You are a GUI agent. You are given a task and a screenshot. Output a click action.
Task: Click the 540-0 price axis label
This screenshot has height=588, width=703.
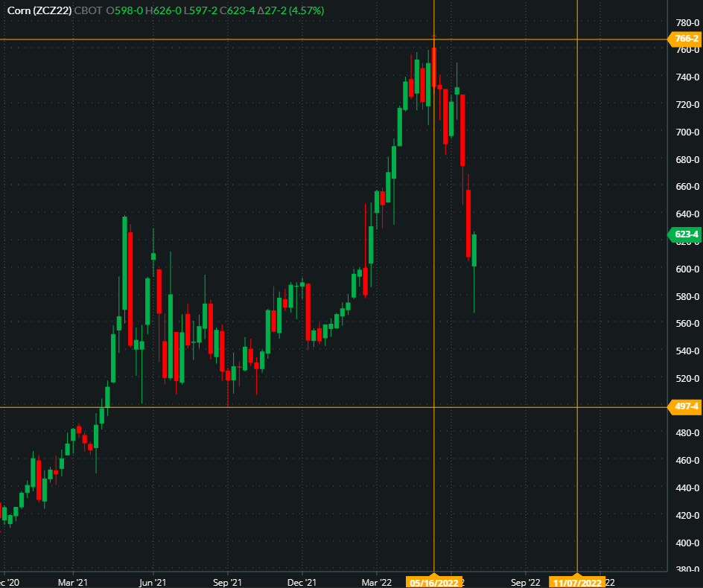687,351
